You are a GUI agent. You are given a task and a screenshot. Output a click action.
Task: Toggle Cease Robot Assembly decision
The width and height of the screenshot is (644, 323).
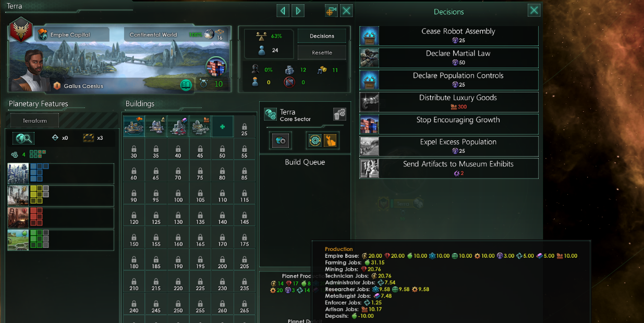(x=449, y=35)
